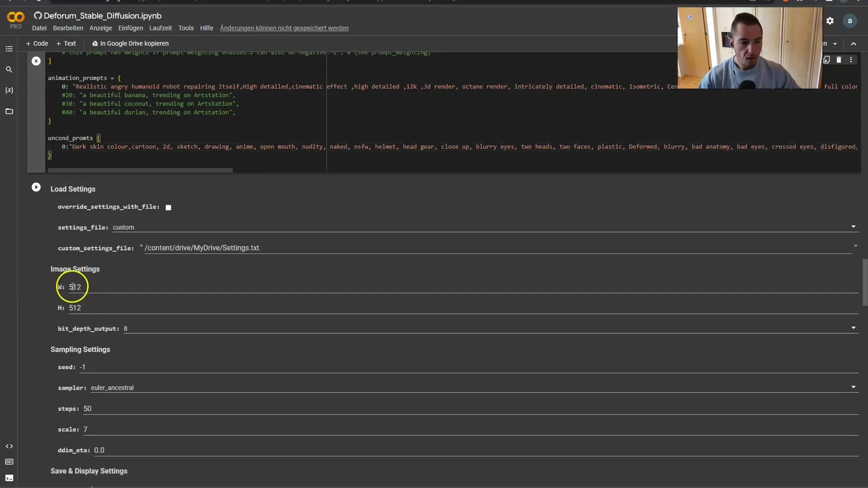Click the Image Settings heading
The width and height of the screenshot is (868, 488).
(x=75, y=269)
